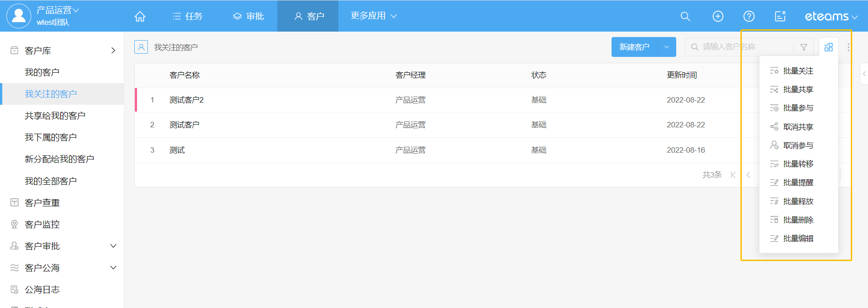This screenshot has width=868, height=308.
Task: Click the 新建客户 button
Action: (634, 47)
